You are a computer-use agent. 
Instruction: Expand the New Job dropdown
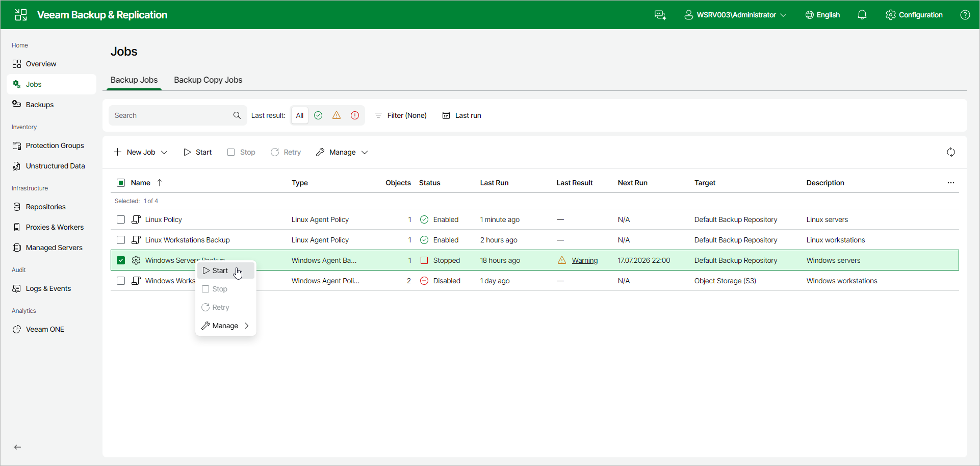pyautogui.click(x=141, y=152)
